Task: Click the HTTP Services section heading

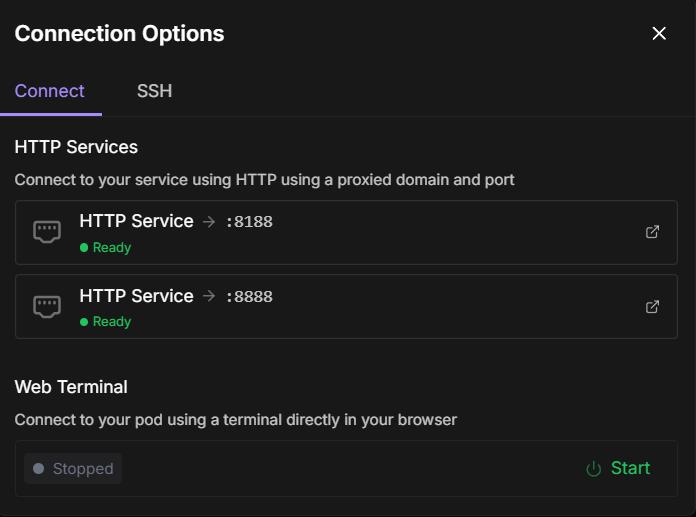Action: 76,147
